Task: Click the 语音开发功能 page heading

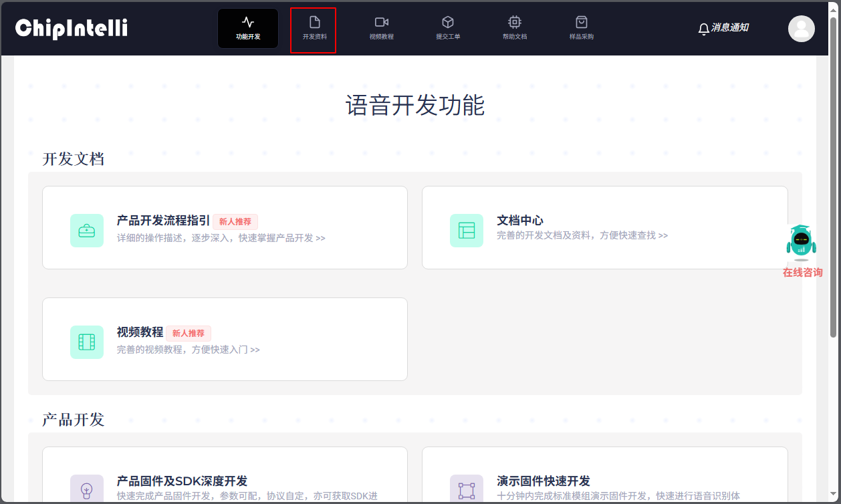Action: point(415,106)
